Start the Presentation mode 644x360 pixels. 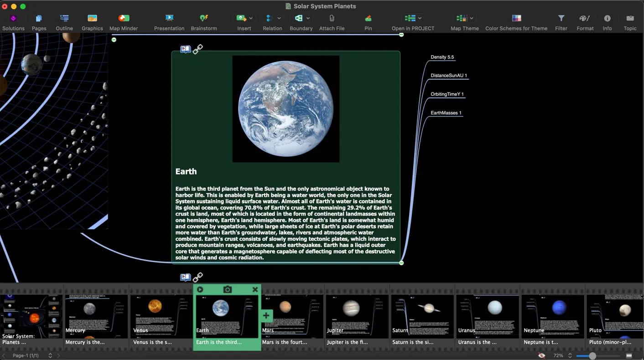coord(169,21)
